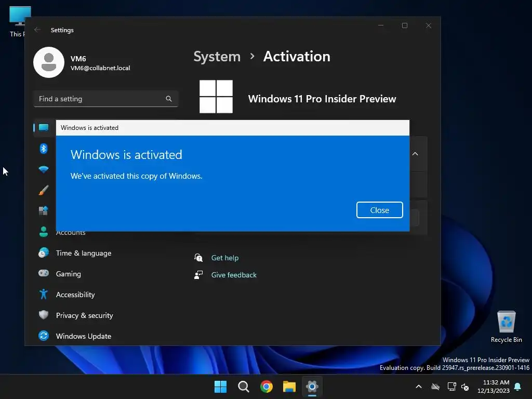Image resolution: width=532 pixels, height=399 pixels.
Task: Click the Settings gear on taskbar
Action: 312,387
